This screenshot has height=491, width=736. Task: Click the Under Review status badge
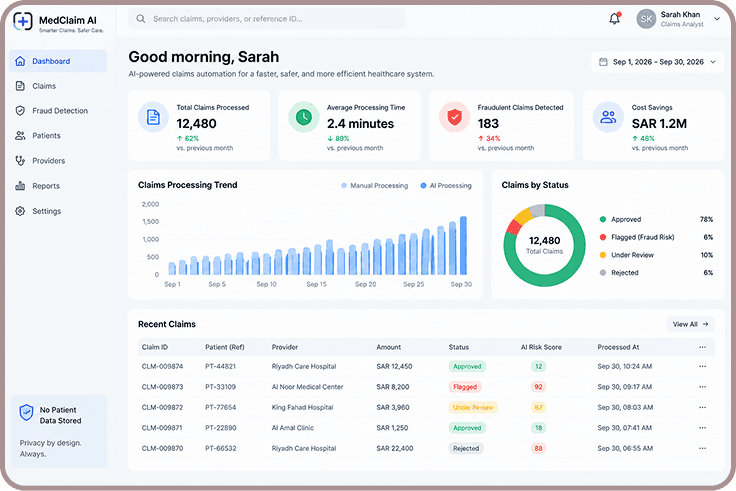473,407
